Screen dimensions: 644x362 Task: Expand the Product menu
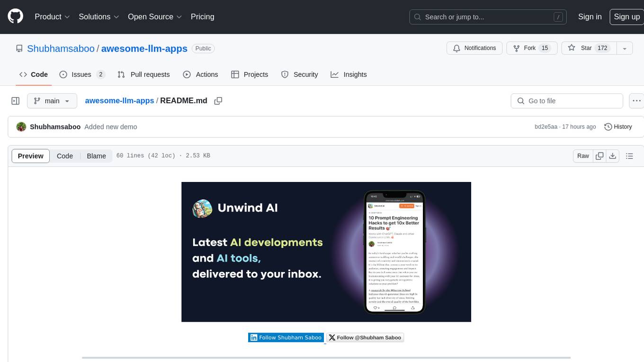(x=52, y=17)
